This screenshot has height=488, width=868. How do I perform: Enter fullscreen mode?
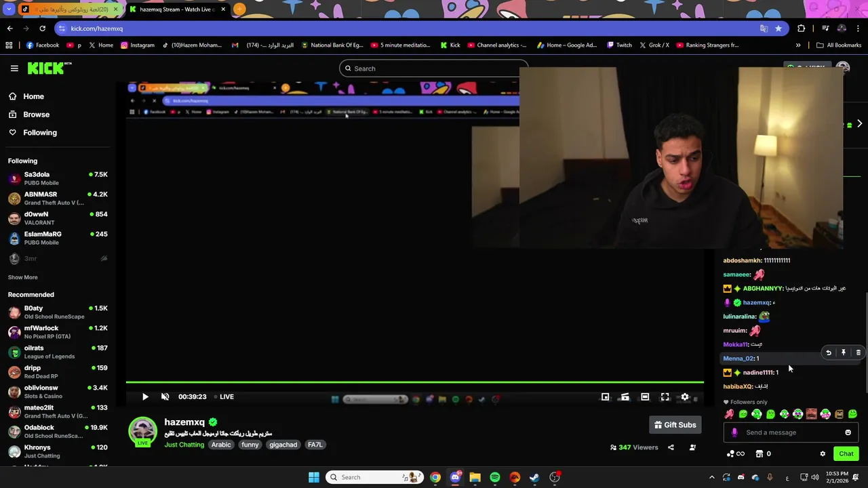(x=665, y=397)
